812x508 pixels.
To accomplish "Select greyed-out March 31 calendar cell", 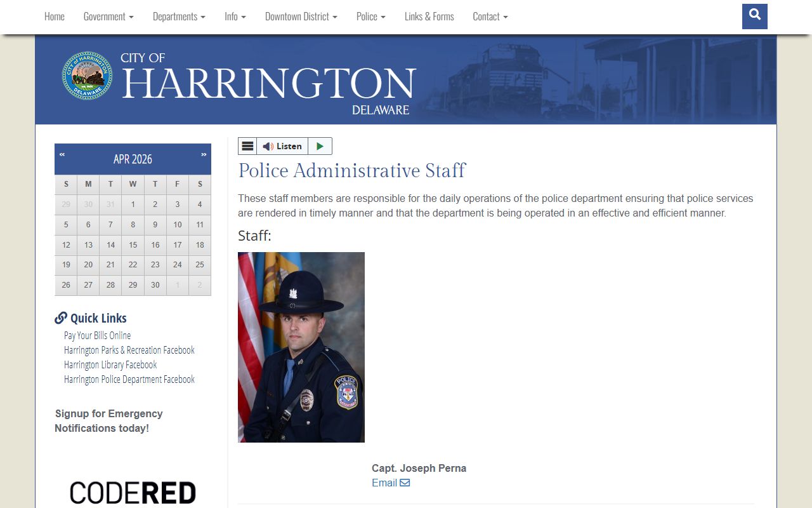I will (x=110, y=204).
